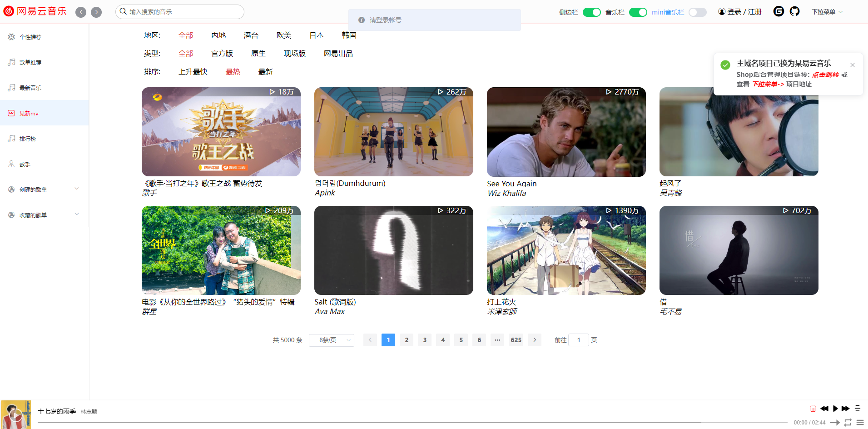
Task: Click the search music input field
Action: click(180, 12)
